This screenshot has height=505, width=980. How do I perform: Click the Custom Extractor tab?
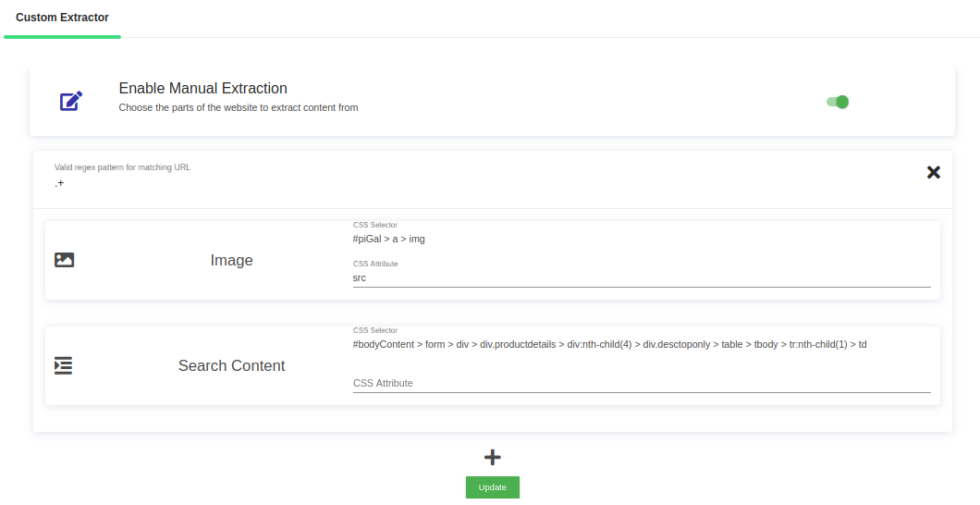(62, 18)
